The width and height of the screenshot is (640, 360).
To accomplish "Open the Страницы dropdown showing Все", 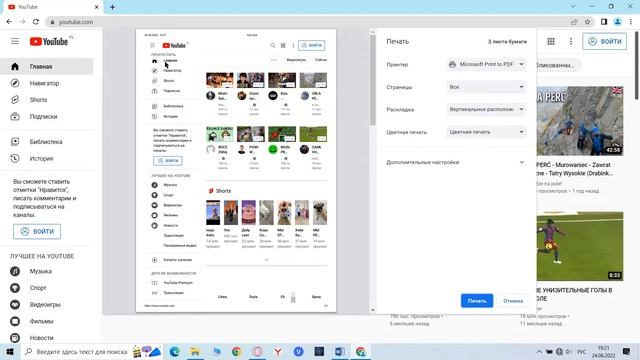I will click(x=487, y=87).
